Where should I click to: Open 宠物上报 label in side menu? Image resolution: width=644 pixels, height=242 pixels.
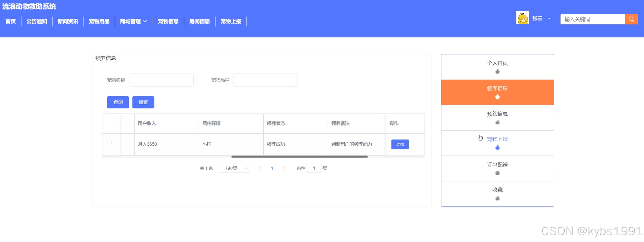pos(497,139)
